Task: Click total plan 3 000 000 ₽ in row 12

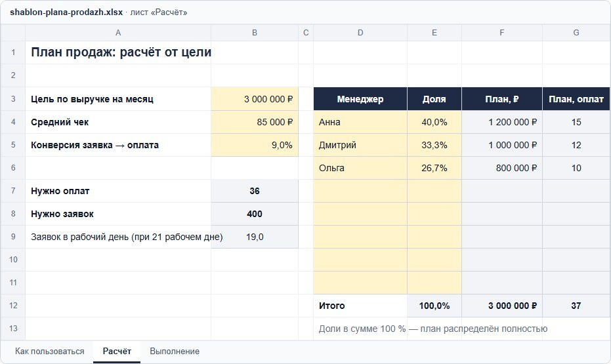Action: 502,306
